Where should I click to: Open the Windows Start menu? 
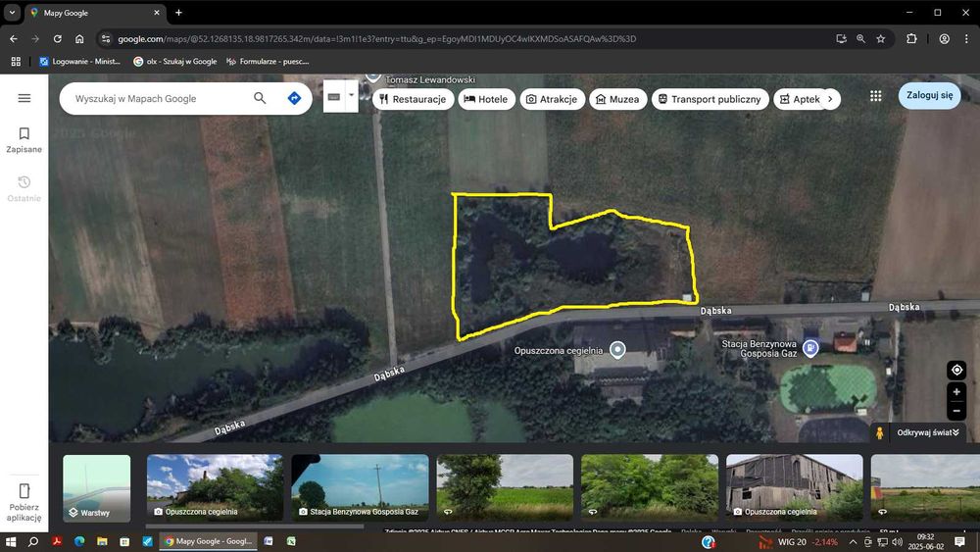point(11,541)
